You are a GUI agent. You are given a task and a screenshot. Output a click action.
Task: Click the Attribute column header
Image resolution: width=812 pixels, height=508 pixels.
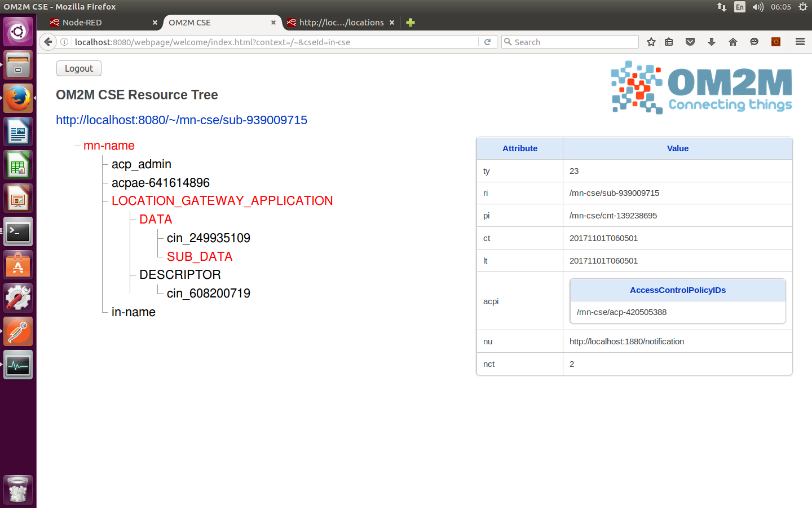[520, 148]
